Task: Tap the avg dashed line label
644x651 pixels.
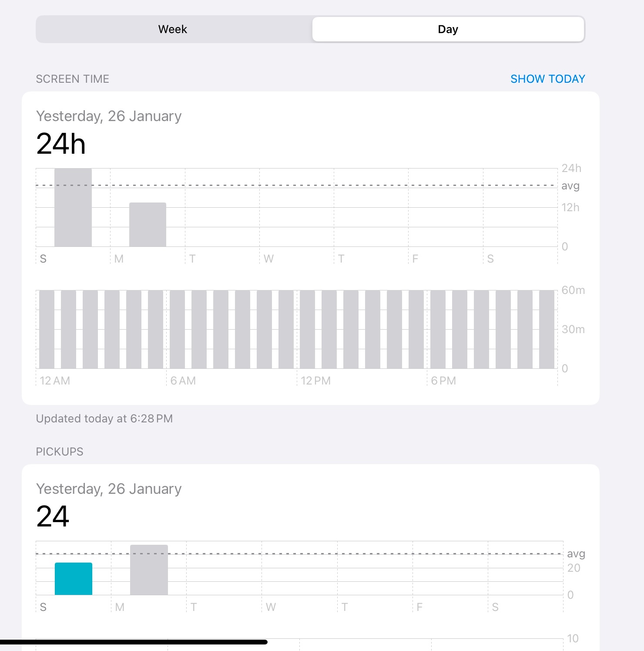Action: (570, 186)
